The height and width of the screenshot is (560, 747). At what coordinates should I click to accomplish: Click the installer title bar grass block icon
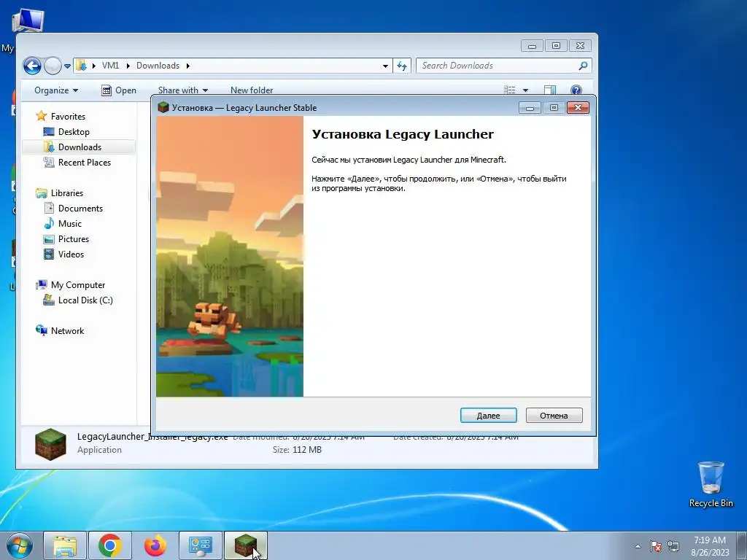click(x=163, y=108)
